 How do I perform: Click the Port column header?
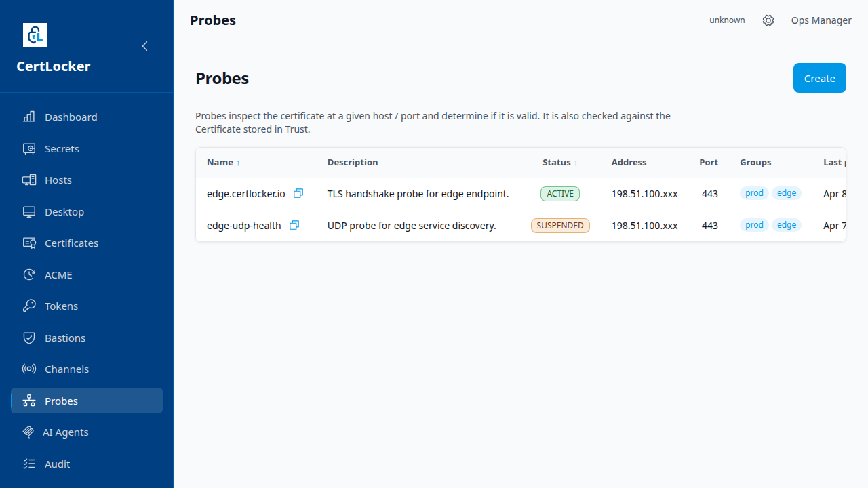pyautogui.click(x=709, y=163)
